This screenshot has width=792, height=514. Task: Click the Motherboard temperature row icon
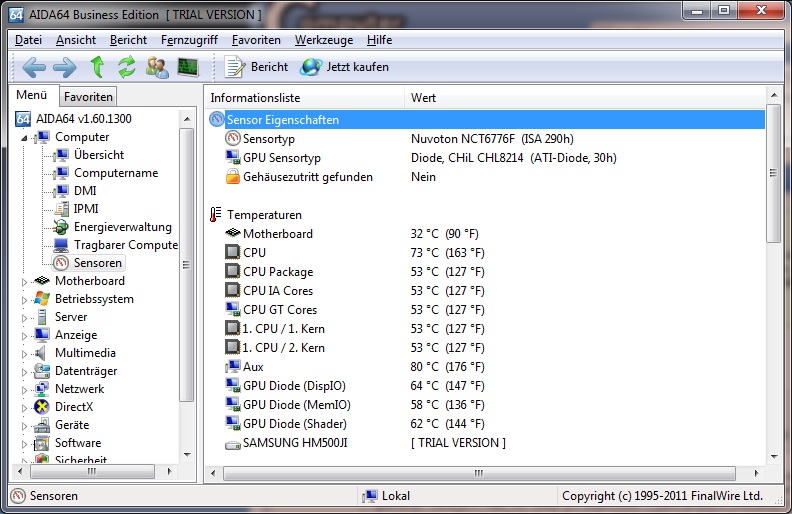(232, 233)
